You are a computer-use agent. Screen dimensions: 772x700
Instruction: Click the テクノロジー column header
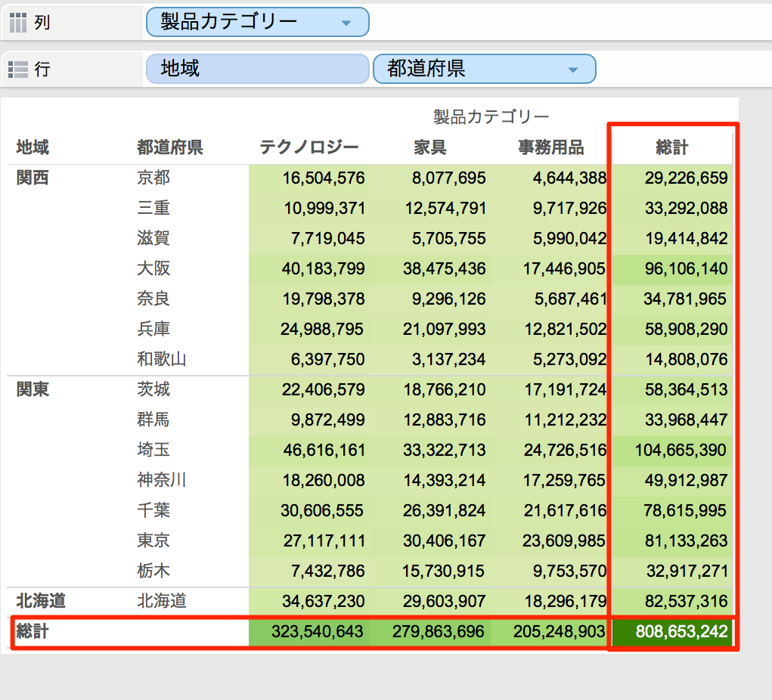pos(310,147)
